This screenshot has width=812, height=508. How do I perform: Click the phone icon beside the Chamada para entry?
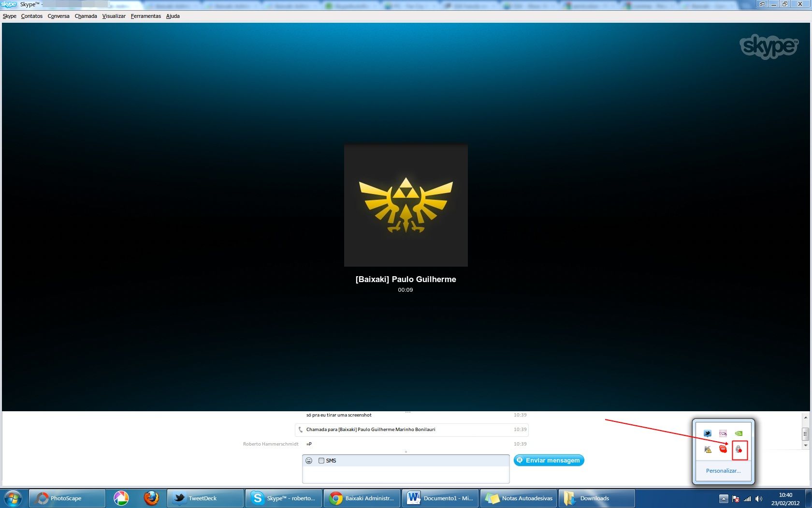pyautogui.click(x=301, y=430)
